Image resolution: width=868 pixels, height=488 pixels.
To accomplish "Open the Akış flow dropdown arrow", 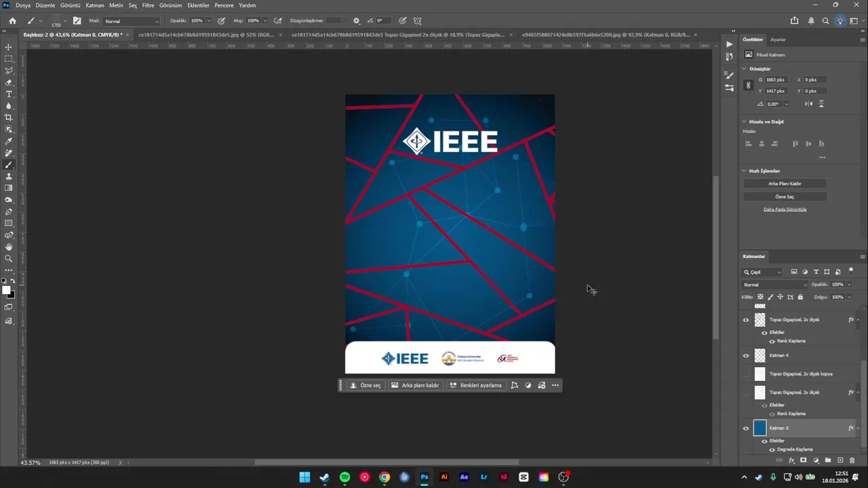I will click(x=264, y=21).
